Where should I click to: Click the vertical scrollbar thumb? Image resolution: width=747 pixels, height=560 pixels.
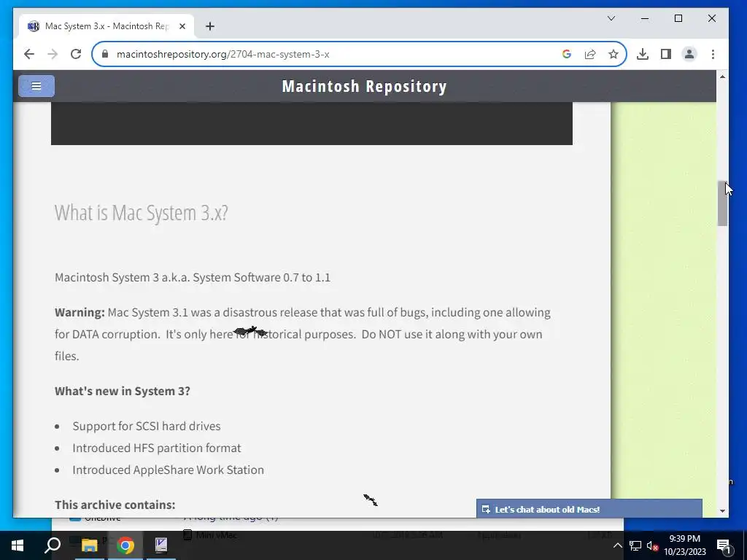(723, 203)
